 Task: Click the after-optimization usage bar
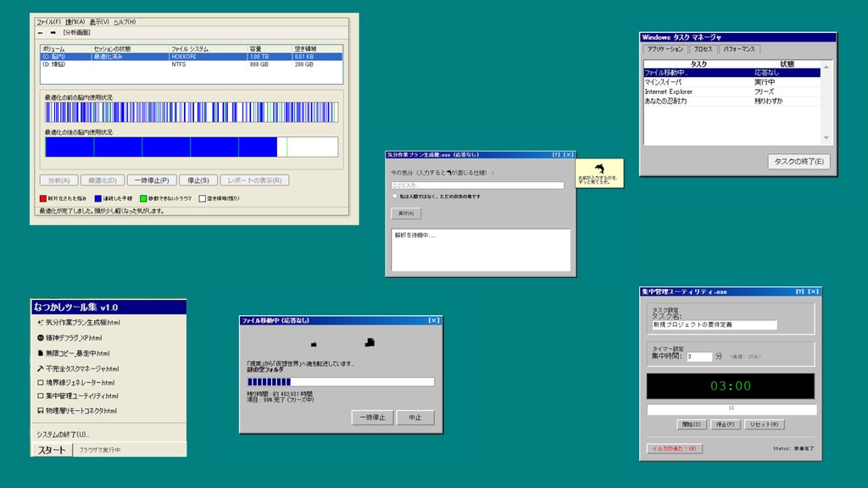click(x=192, y=147)
